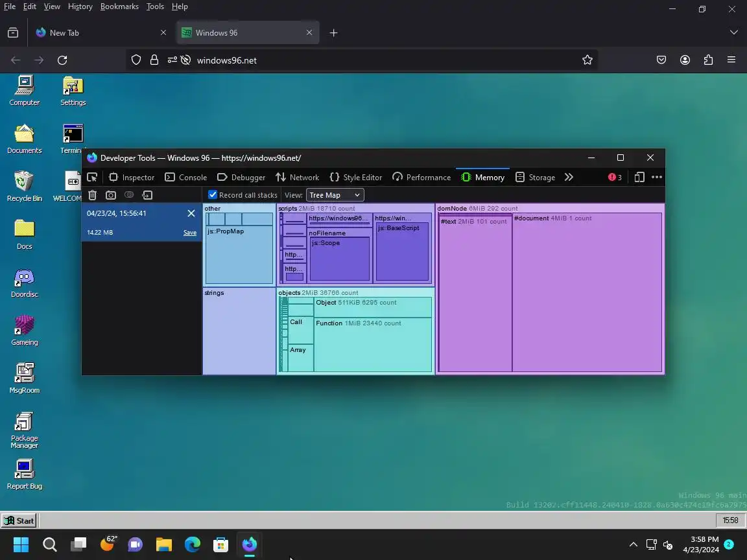Click the noFilename label in scripts
The image size is (747, 560).
coord(327,233)
